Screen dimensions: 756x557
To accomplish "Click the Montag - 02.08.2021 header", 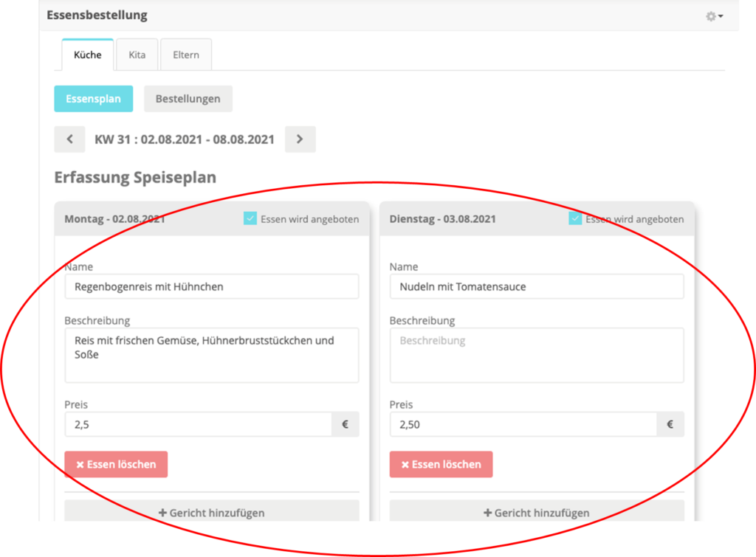I will (x=114, y=219).
